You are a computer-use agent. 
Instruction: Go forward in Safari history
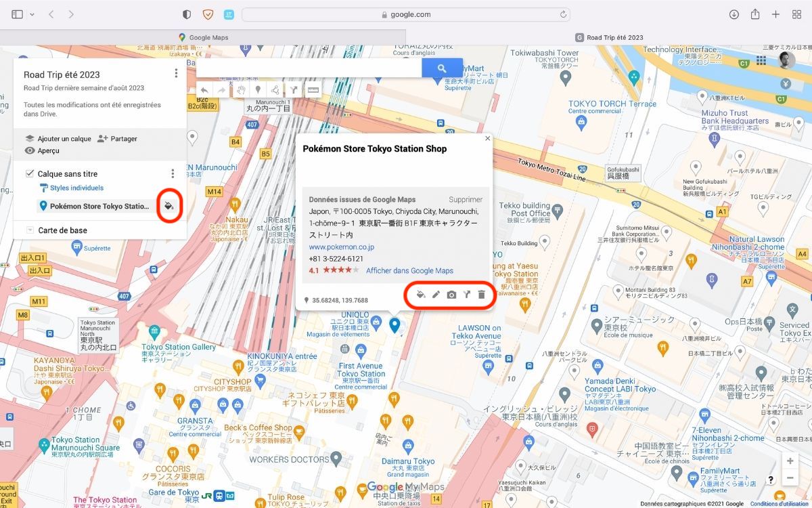point(71,14)
